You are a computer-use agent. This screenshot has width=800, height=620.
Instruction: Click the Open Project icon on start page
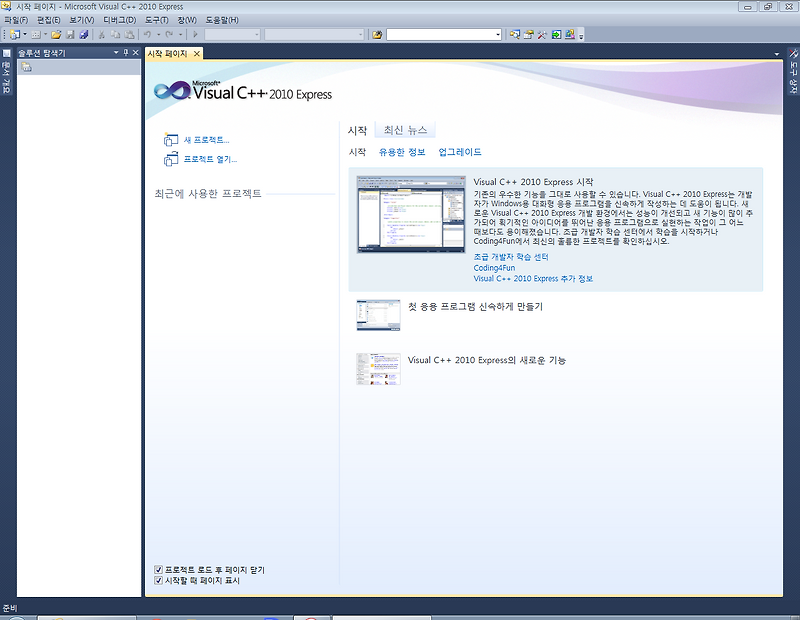pyautogui.click(x=170, y=159)
